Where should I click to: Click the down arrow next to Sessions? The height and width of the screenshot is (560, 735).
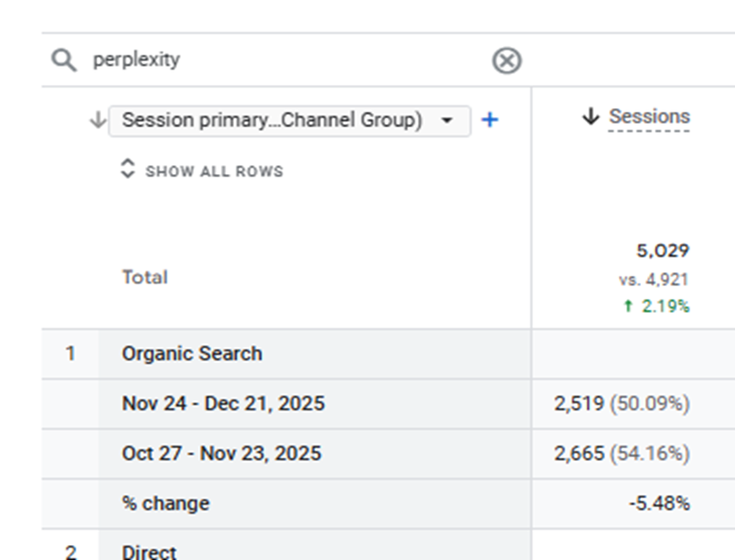pos(591,117)
